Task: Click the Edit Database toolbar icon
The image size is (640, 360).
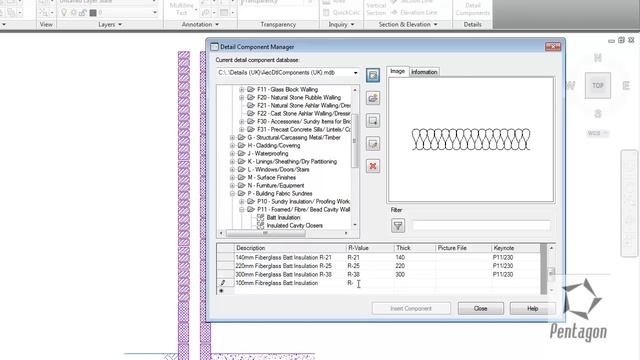Action: point(373,75)
